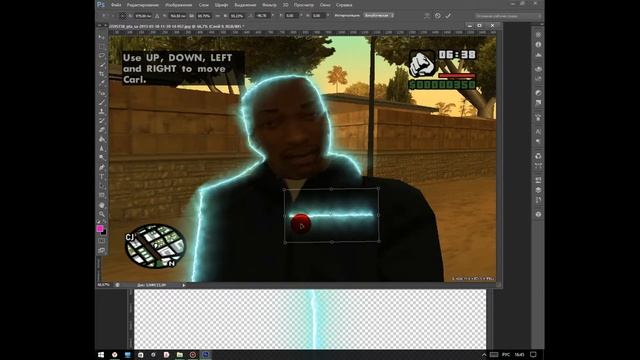This screenshot has width=640, height=360.
Task: Select the Path Selection tool
Action: point(102,186)
